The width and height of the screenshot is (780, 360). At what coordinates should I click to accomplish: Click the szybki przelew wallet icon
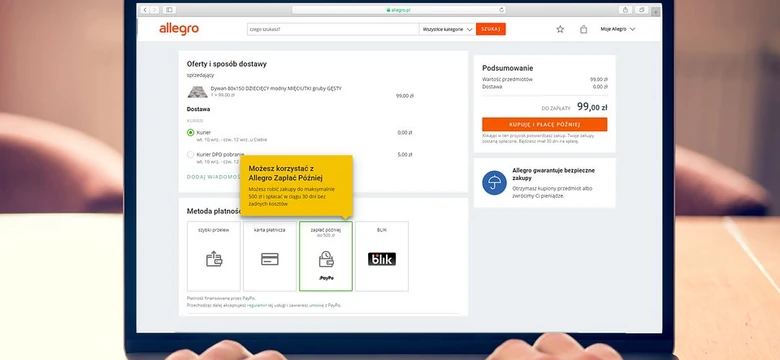click(x=214, y=259)
